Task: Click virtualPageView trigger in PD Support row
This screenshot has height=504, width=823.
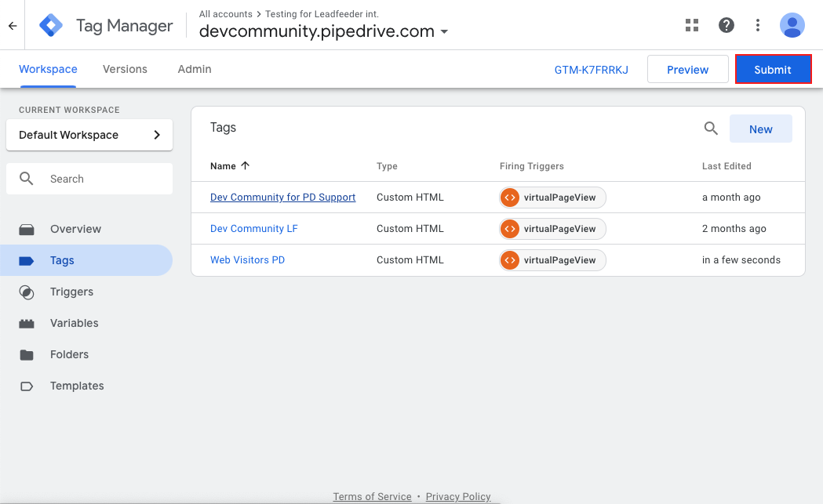Action: pos(552,198)
